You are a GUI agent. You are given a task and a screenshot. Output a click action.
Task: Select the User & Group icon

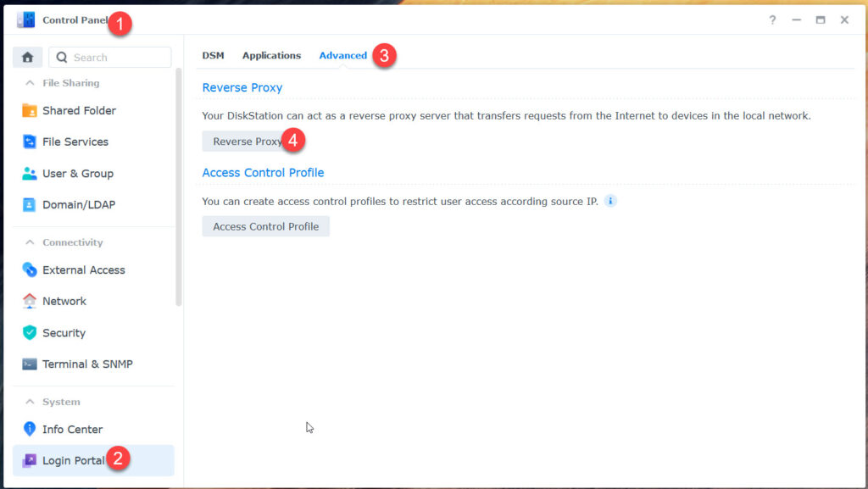click(x=30, y=174)
